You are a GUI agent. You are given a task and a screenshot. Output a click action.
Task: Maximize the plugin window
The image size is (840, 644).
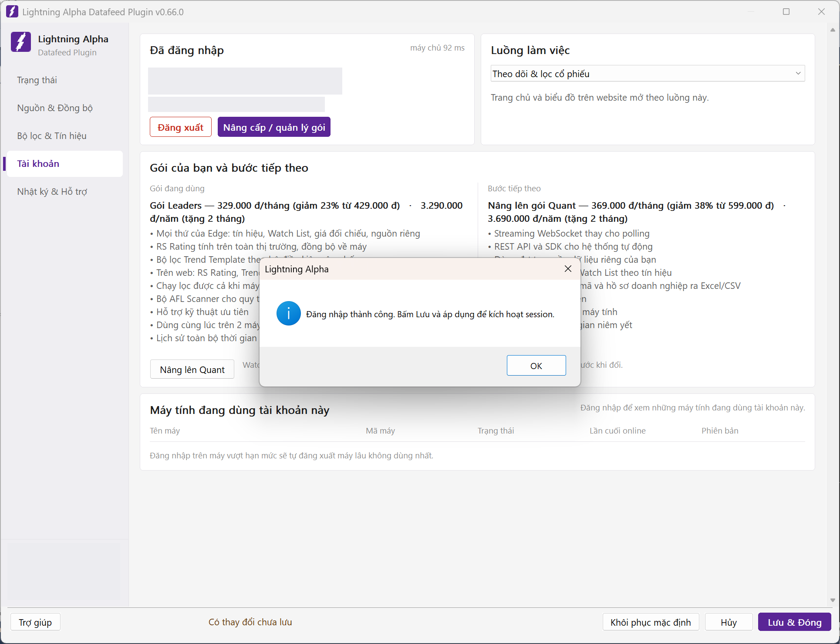pos(786,12)
